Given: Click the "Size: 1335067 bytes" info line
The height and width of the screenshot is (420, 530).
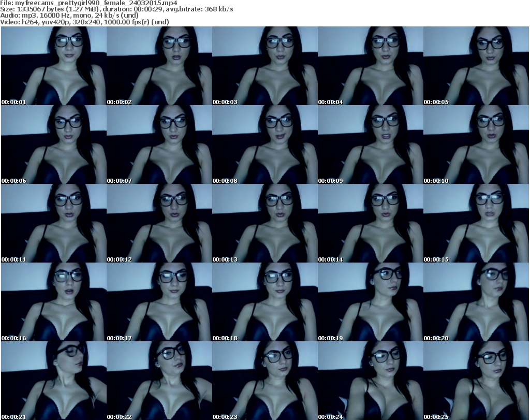Looking at the screenshot, I should click(116, 9).
